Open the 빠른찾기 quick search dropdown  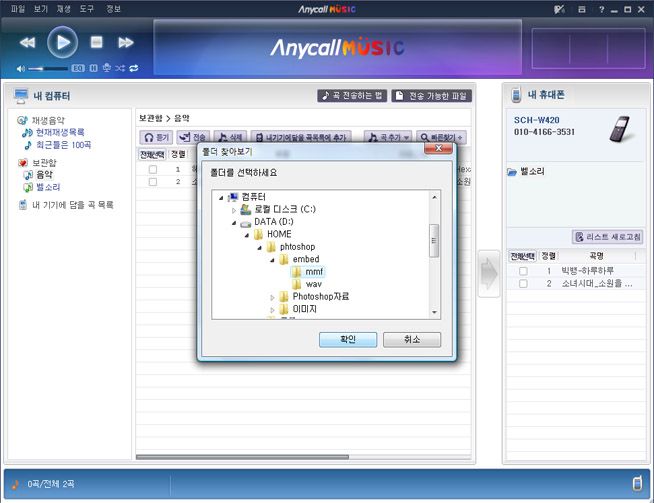coord(441,137)
